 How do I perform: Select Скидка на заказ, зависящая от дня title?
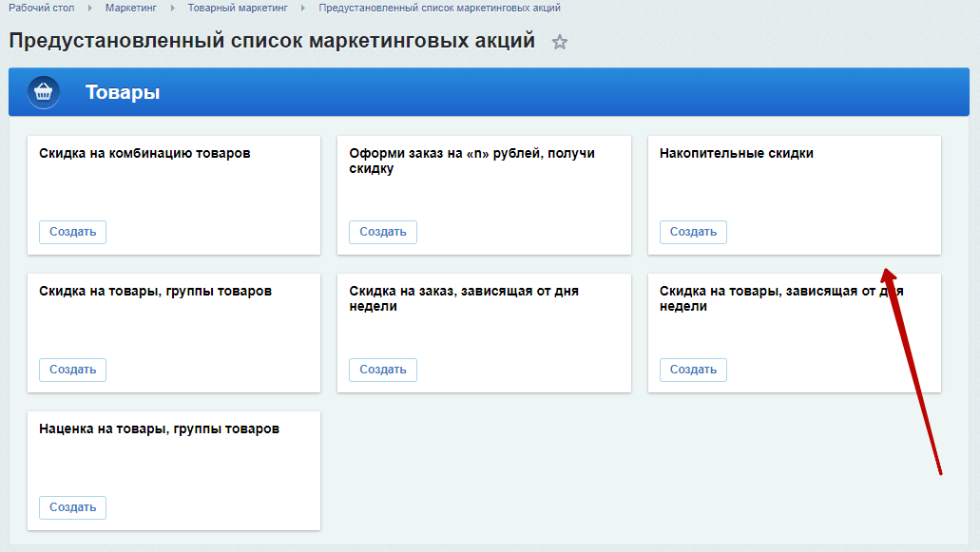coord(464,298)
